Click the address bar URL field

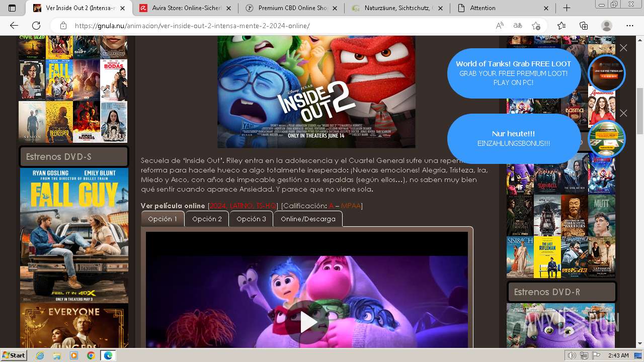pyautogui.click(x=272, y=26)
